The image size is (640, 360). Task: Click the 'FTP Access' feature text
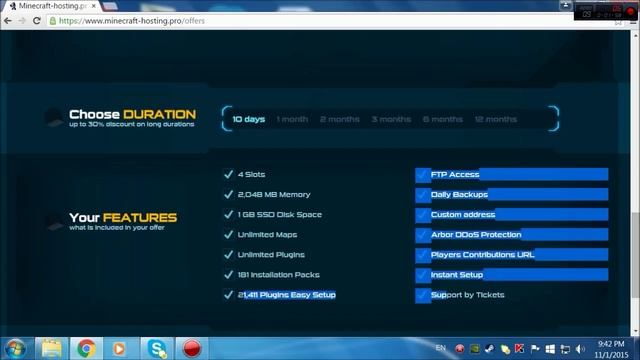(455, 174)
